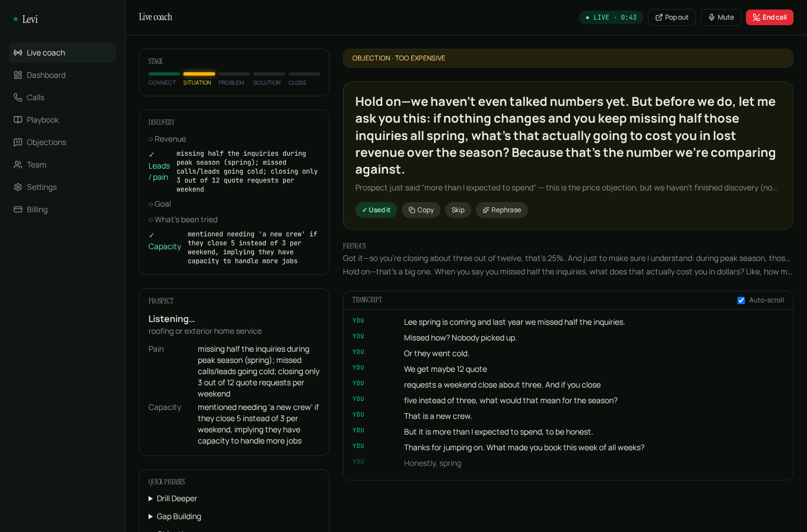The height and width of the screenshot is (532, 807).
Task: Click the Team people icon
Action: pyautogui.click(x=18, y=165)
